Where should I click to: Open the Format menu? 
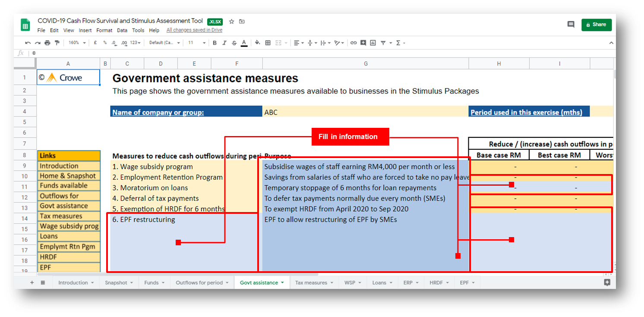tap(104, 30)
